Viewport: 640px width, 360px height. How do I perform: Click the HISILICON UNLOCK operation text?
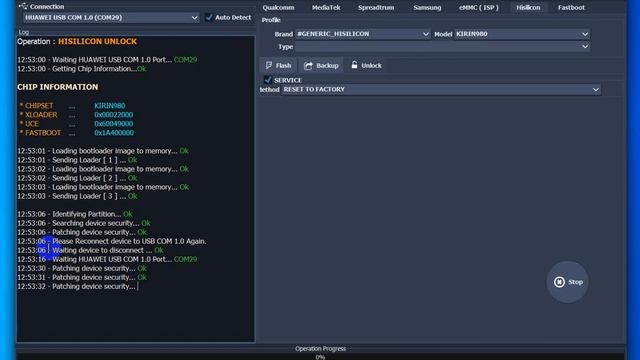[x=97, y=42]
